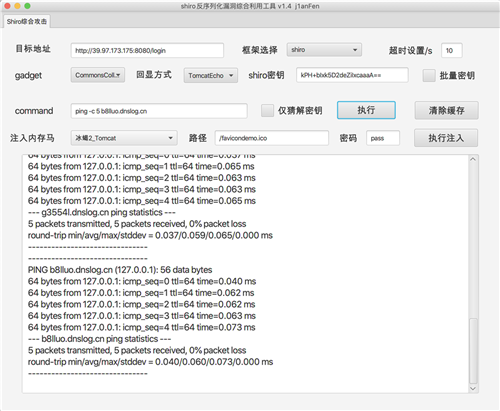Click the 清除缓存 clear cache button
The width and height of the screenshot is (500, 411).
(446, 110)
